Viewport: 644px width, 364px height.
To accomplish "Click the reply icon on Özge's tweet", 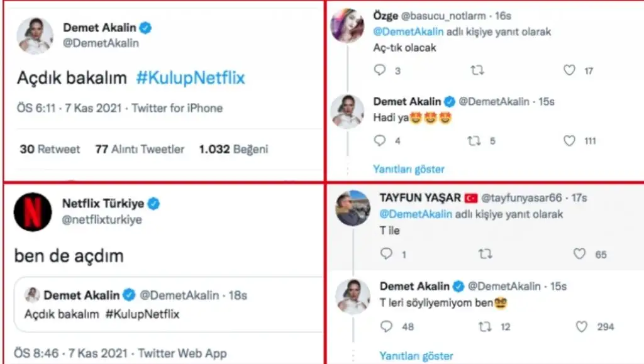I will click(380, 70).
